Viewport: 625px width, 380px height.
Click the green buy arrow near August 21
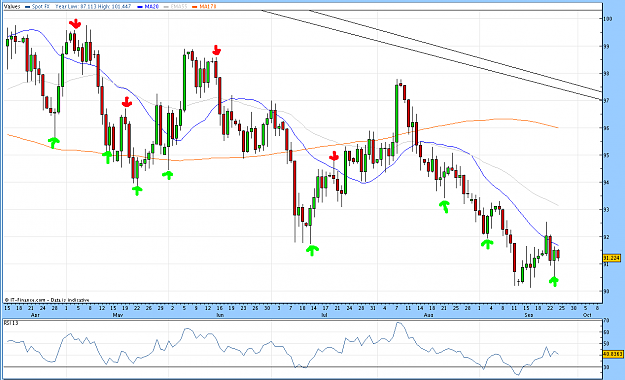(444, 207)
